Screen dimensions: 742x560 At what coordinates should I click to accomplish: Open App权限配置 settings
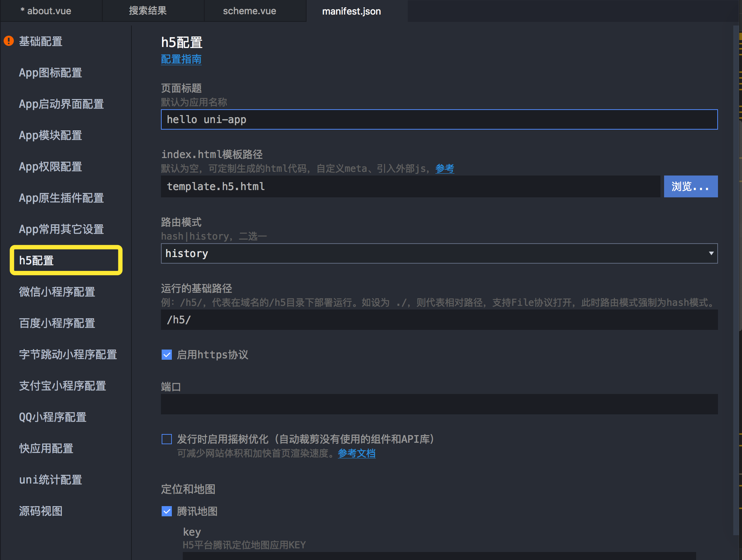(50, 167)
